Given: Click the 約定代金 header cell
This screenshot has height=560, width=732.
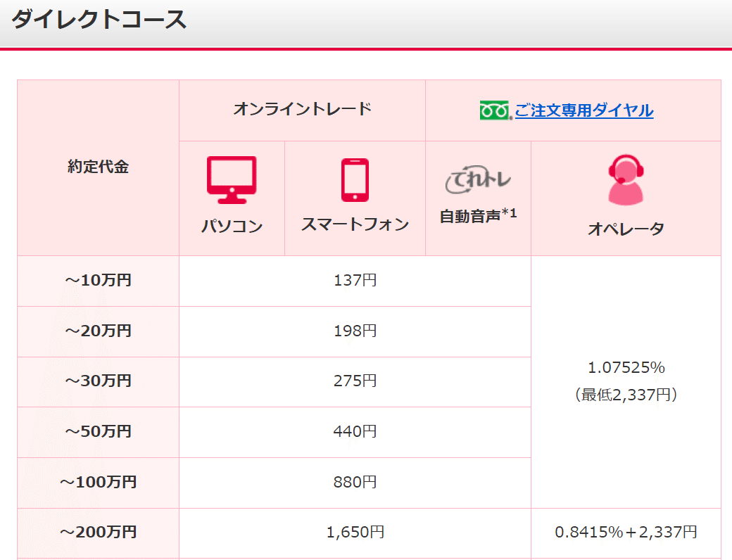Looking at the screenshot, I should coord(98,167).
